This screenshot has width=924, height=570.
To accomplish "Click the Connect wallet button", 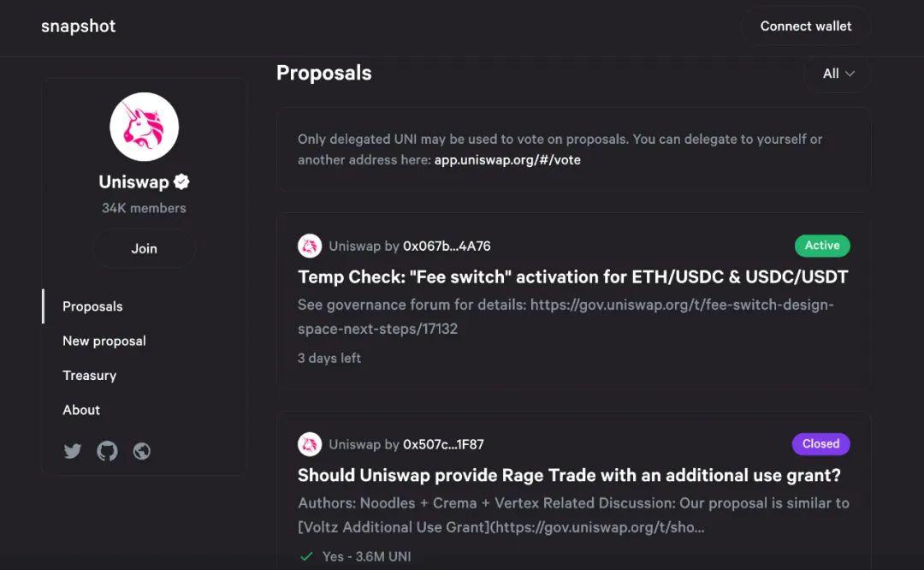I will pyautogui.click(x=805, y=27).
